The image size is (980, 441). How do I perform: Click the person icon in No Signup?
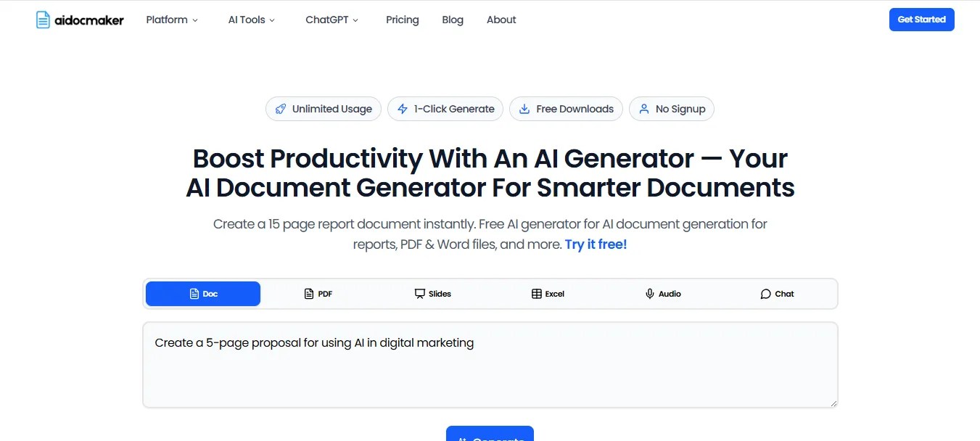(x=643, y=109)
